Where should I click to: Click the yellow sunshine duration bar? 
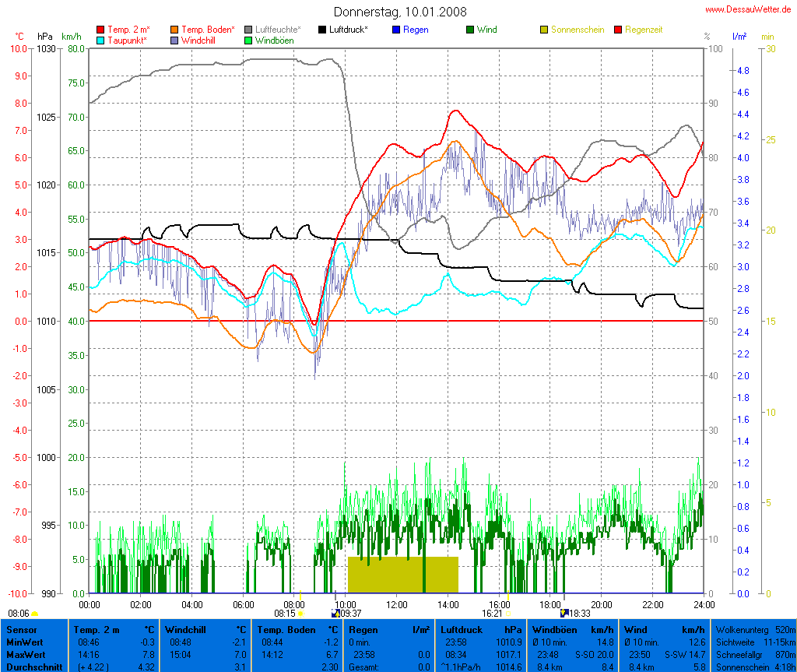pos(402,575)
